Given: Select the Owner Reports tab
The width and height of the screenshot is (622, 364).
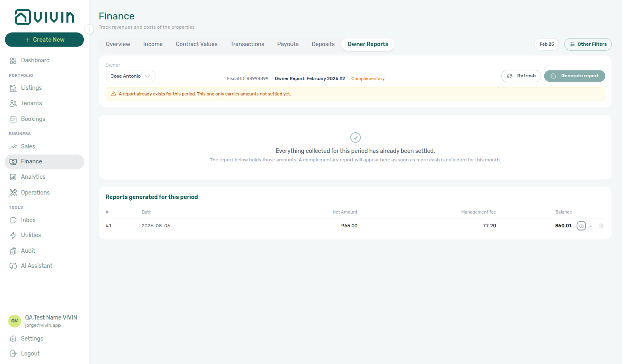Looking at the screenshot, I should [x=368, y=44].
